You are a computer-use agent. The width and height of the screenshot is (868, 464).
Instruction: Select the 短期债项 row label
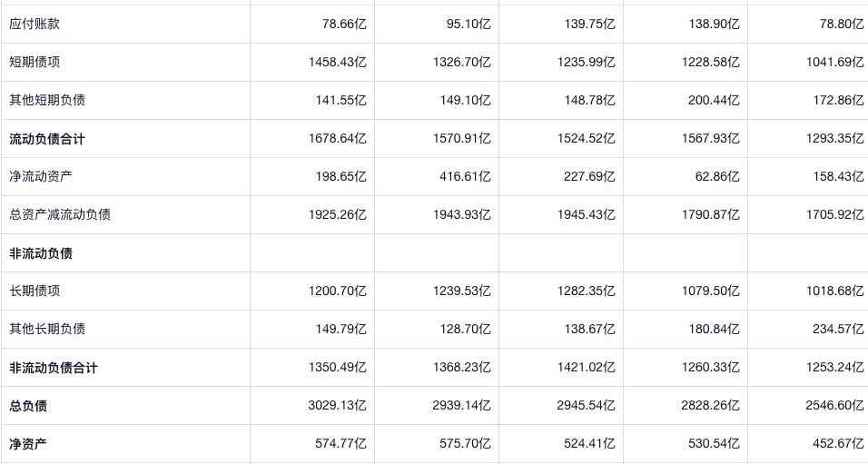tap(35, 62)
